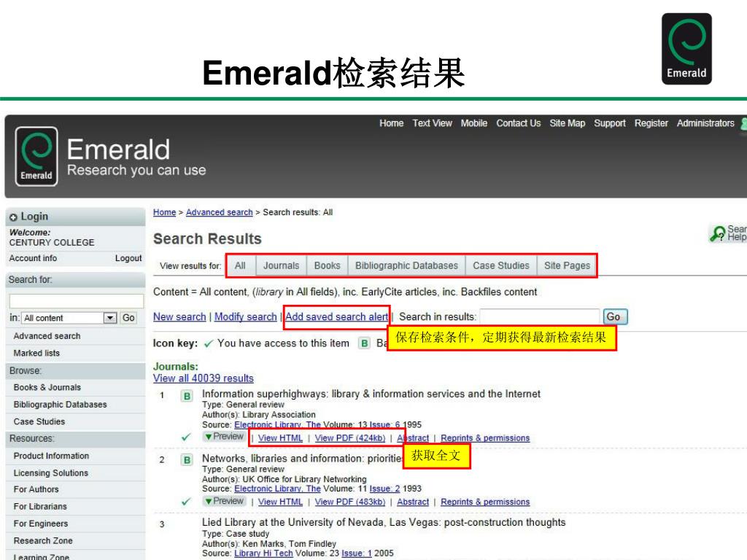Screen dimensions: 747x560
Task: Click the green B icon for result 2
Action: tap(187, 459)
